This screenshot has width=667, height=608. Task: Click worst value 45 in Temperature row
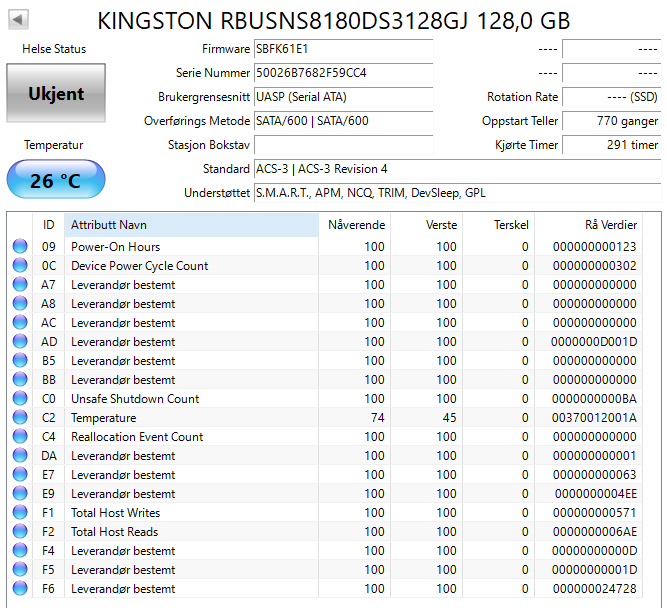[x=450, y=418]
